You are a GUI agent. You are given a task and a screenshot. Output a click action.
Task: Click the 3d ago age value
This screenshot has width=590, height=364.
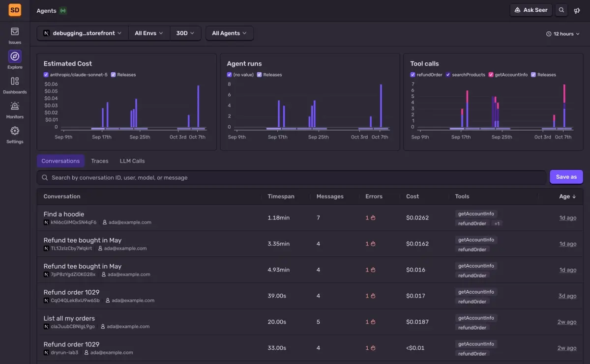pos(567,296)
